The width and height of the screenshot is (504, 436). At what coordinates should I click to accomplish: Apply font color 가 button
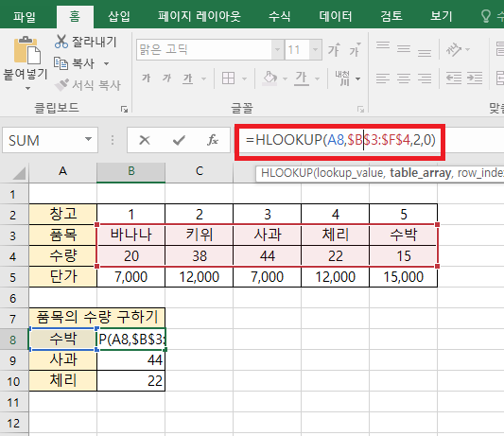point(302,78)
